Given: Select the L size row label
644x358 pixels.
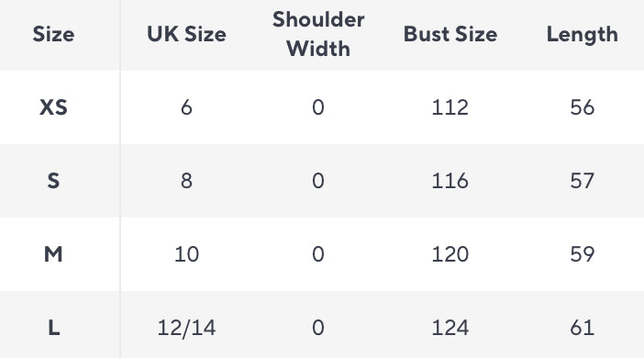Looking at the screenshot, I should click(x=53, y=328).
